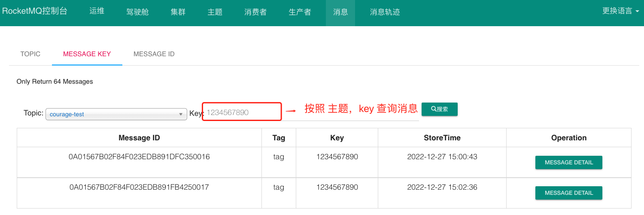644x215 pixels.
Task: Open the Topic dropdown courage-test
Action: click(x=116, y=114)
